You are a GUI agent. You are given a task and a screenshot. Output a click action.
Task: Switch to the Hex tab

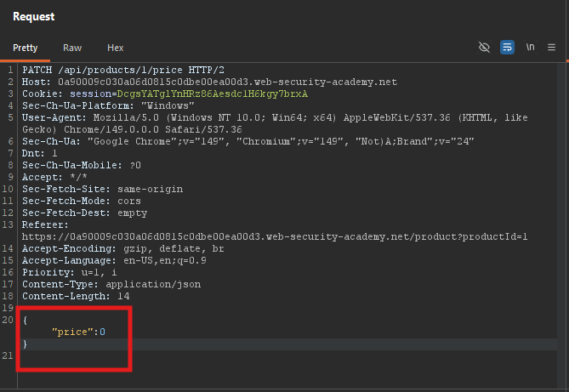pos(116,48)
